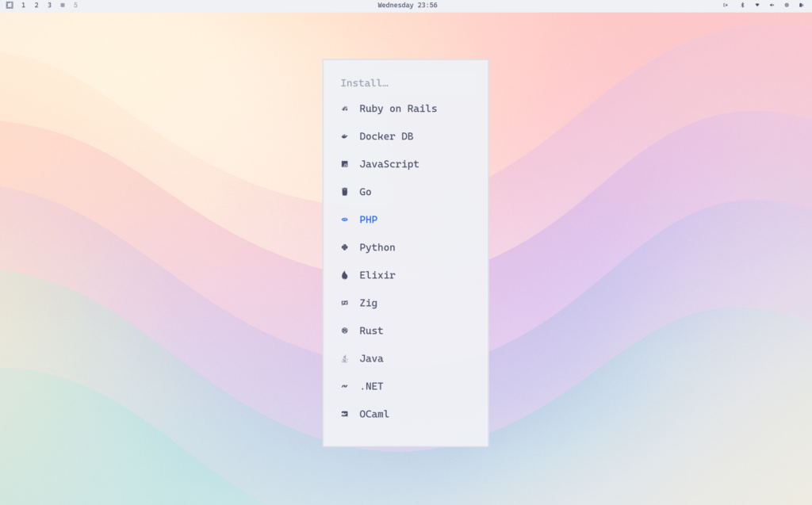Click the Python logo icon
This screenshot has height=505, width=812.
tap(345, 247)
